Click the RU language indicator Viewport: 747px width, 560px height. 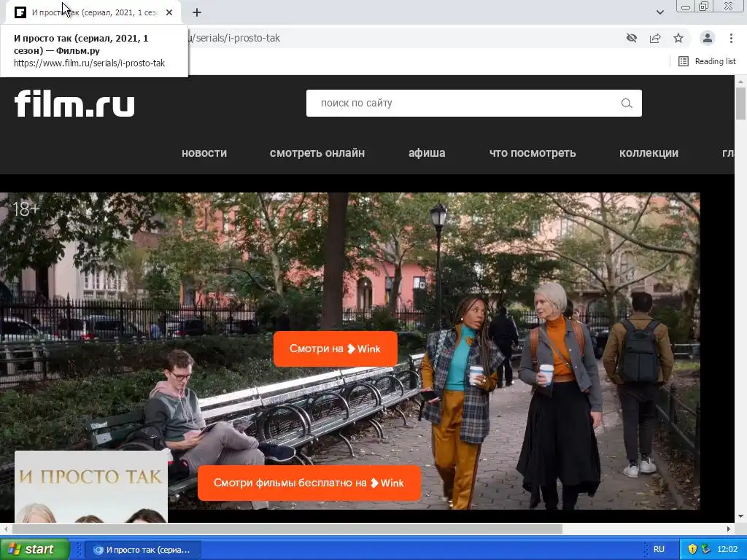[659, 549]
